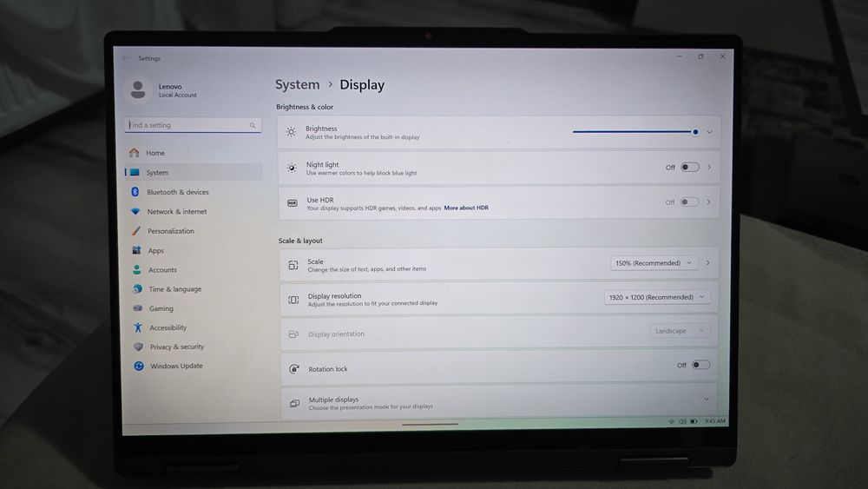Toggle the Rotation lock switch
868x489 pixels.
pyautogui.click(x=700, y=365)
